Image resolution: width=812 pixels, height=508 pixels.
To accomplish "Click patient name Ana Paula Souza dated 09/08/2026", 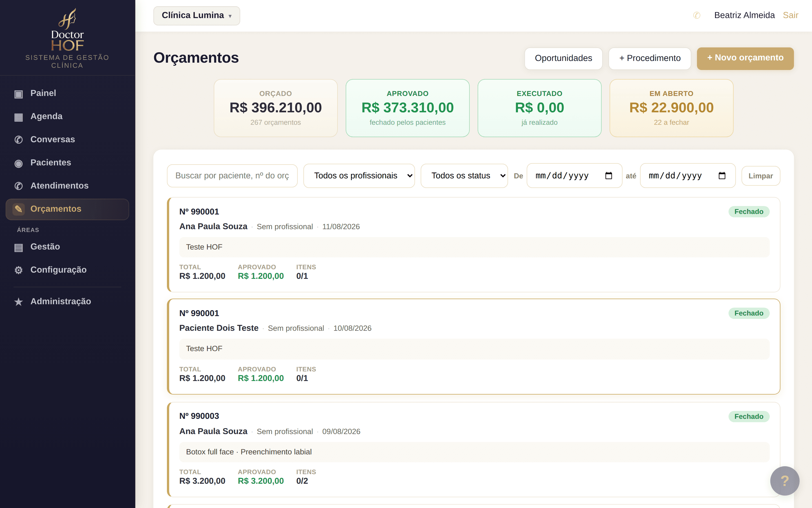I will point(213,432).
